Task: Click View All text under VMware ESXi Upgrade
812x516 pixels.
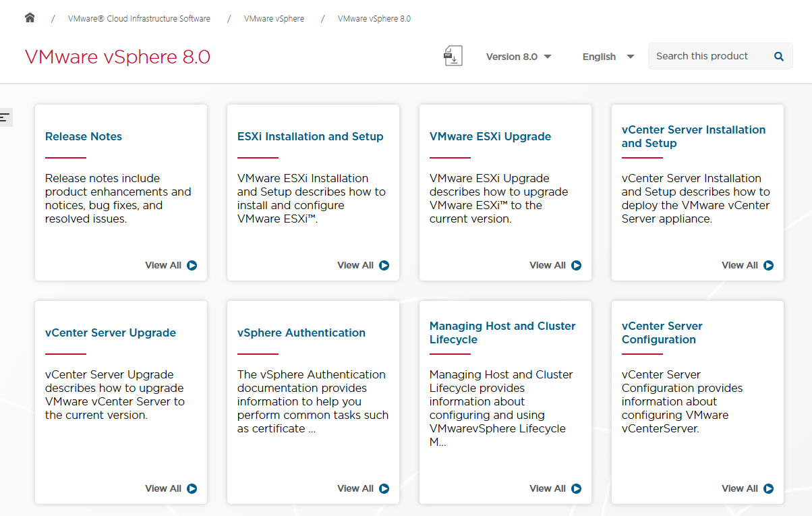Action: (548, 265)
